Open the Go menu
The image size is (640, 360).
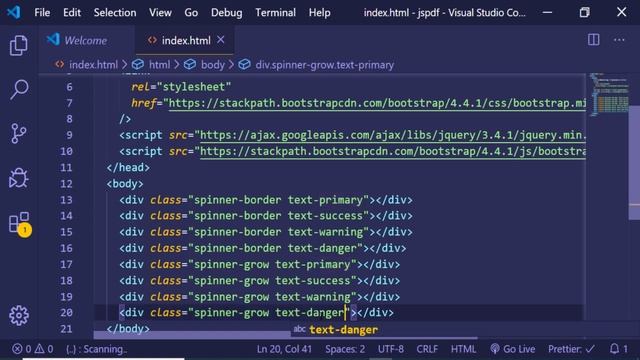click(191, 13)
